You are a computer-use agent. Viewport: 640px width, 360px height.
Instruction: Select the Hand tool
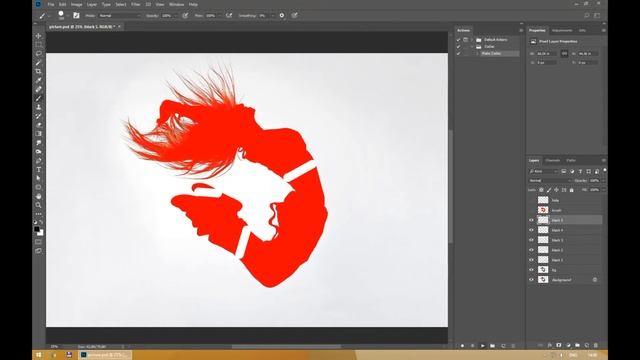coord(38,196)
